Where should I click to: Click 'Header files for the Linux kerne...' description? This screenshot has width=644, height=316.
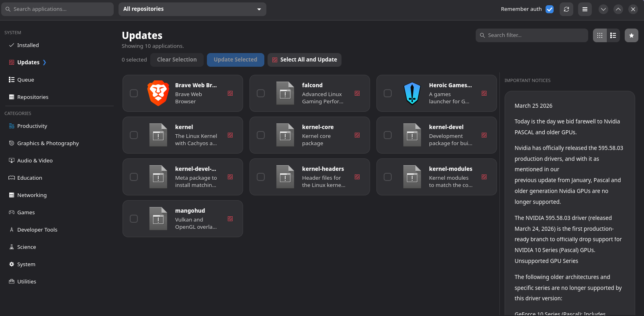pyautogui.click(x=324, y=181)
